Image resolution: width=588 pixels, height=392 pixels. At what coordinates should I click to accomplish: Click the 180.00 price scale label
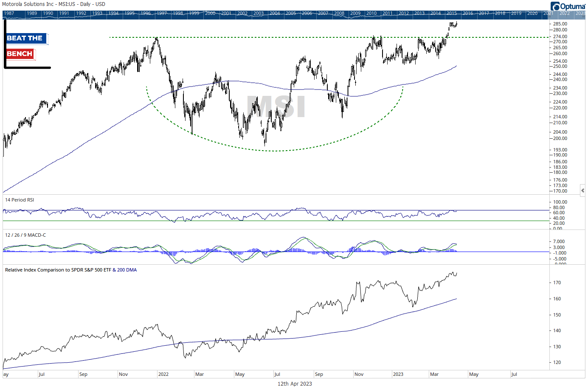click(x=560, y=172)
